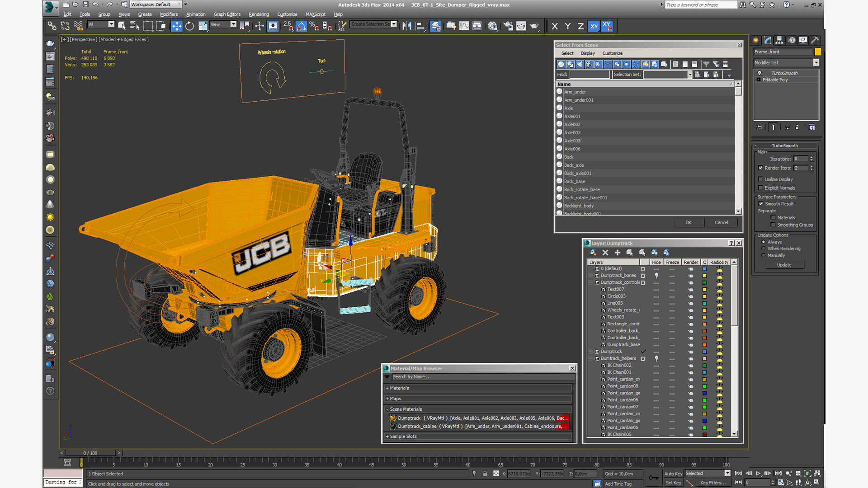Open the Rendering menu

click(x=259, y=14)
